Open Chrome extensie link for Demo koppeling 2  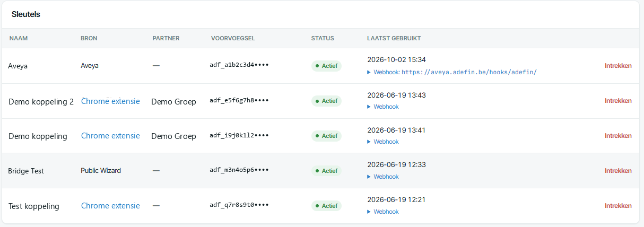tap(110, 101)
